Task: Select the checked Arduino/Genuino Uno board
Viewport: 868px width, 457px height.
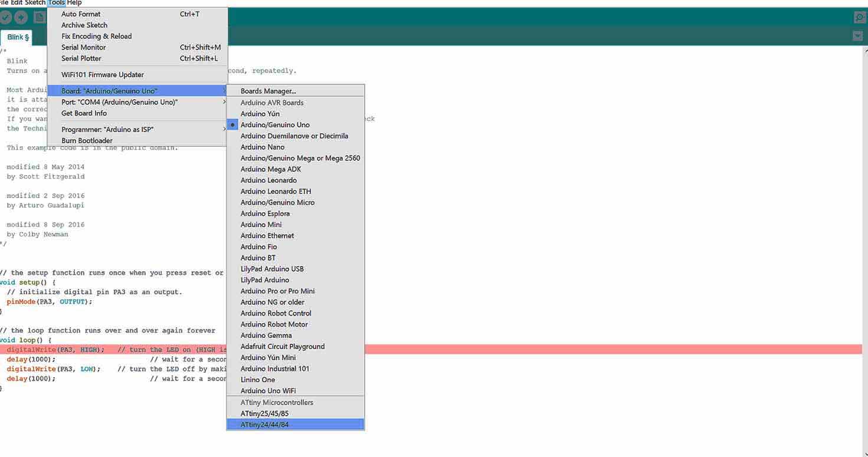Action: click(x=296, y=125)
